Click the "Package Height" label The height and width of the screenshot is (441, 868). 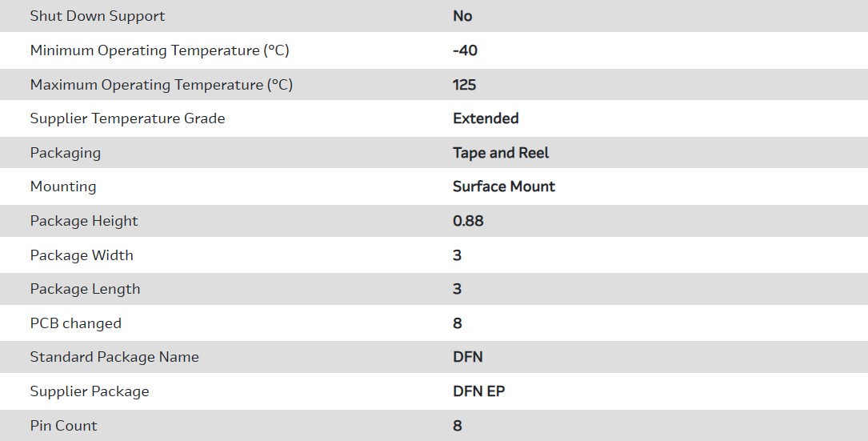pos(84,221)
